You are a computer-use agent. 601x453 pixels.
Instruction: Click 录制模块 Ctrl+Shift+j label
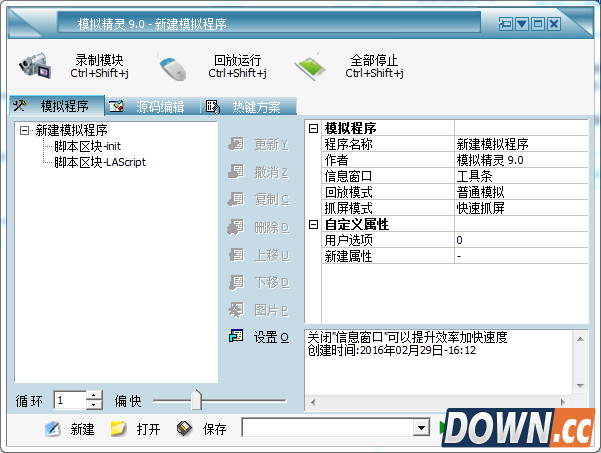pos(99,66)
